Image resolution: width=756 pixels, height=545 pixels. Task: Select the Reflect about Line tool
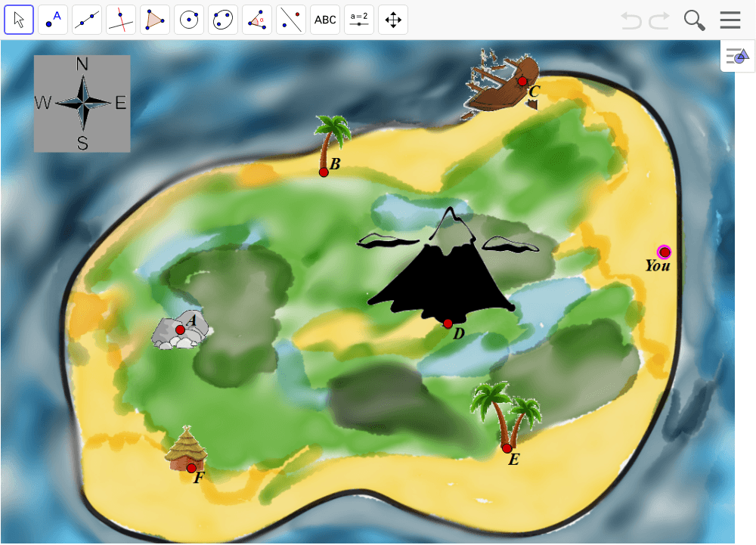(x=291, y=19)
